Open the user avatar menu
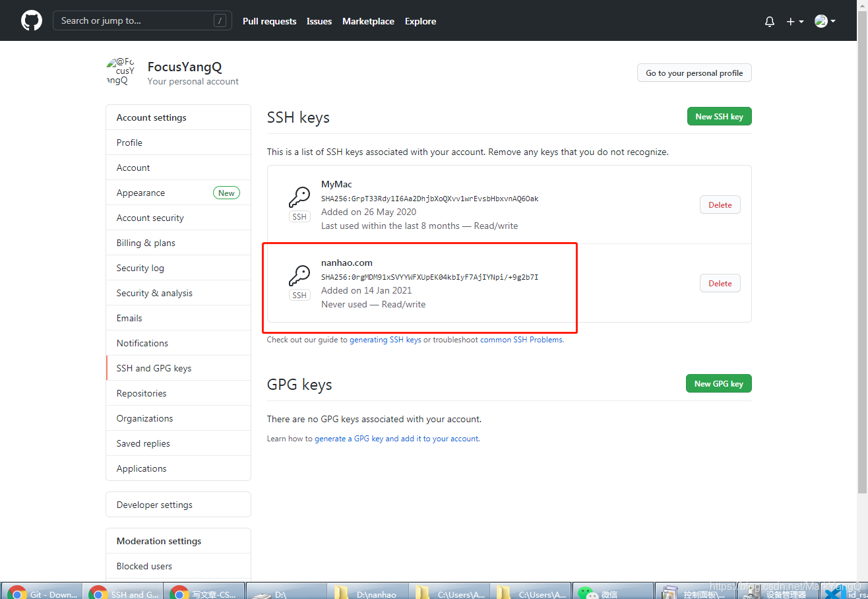Screen dimensions: 868x599 [x=825, y=21]
